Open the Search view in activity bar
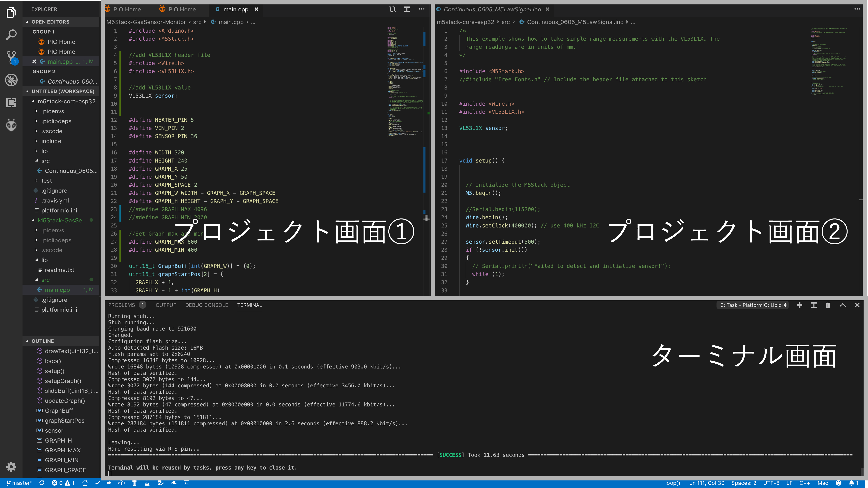 (11, 34)
